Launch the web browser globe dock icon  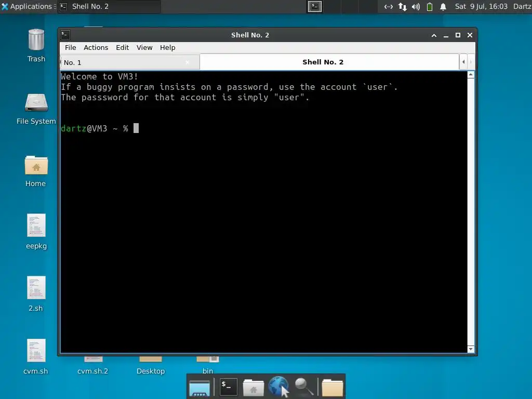coord(278,387)
